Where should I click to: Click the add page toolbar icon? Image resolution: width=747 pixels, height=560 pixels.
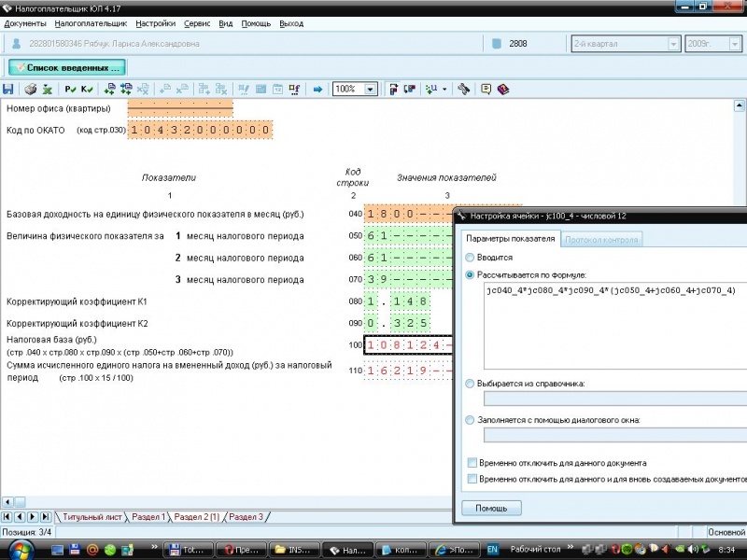(109, 89)
